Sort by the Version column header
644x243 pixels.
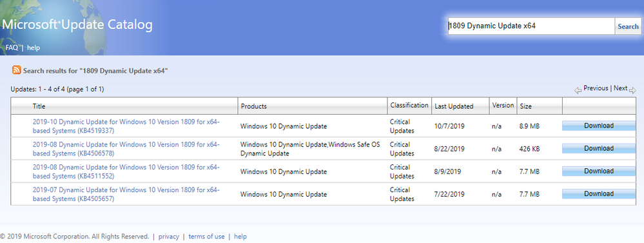coord(503,105)
